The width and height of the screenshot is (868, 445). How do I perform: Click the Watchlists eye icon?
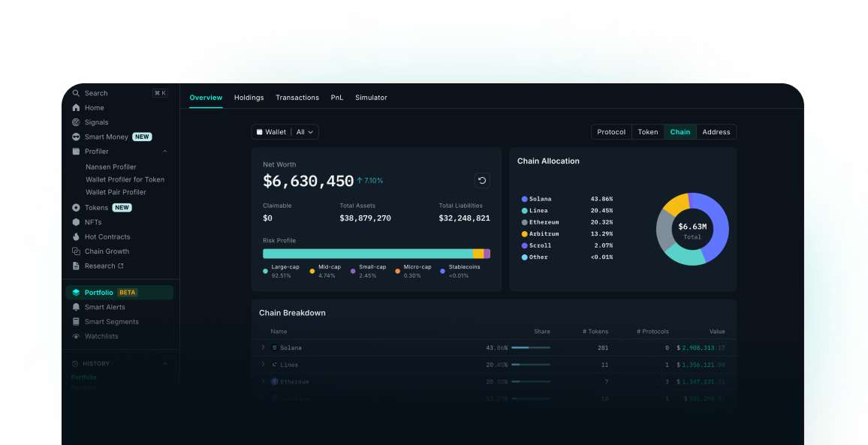click(x=76, y=337)
